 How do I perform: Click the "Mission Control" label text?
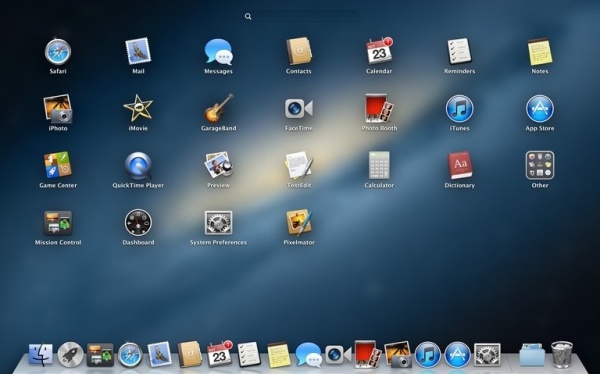58,242
